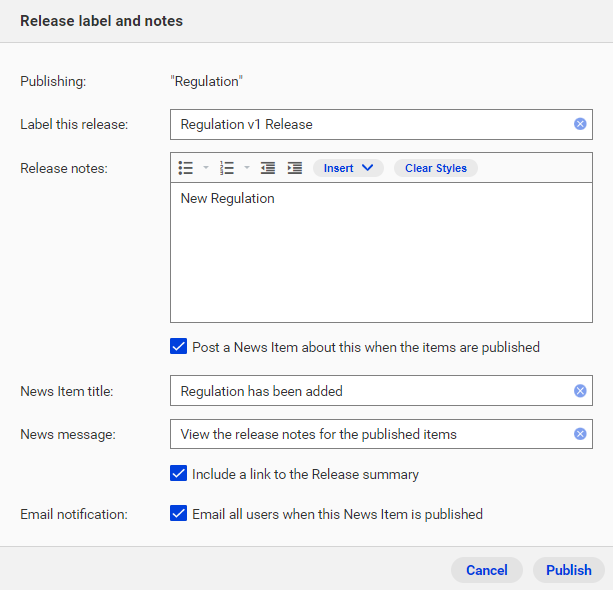The image size is (615, 592).
Task: Uncheck Post a News Item checkbox
Action: (178, 347)
